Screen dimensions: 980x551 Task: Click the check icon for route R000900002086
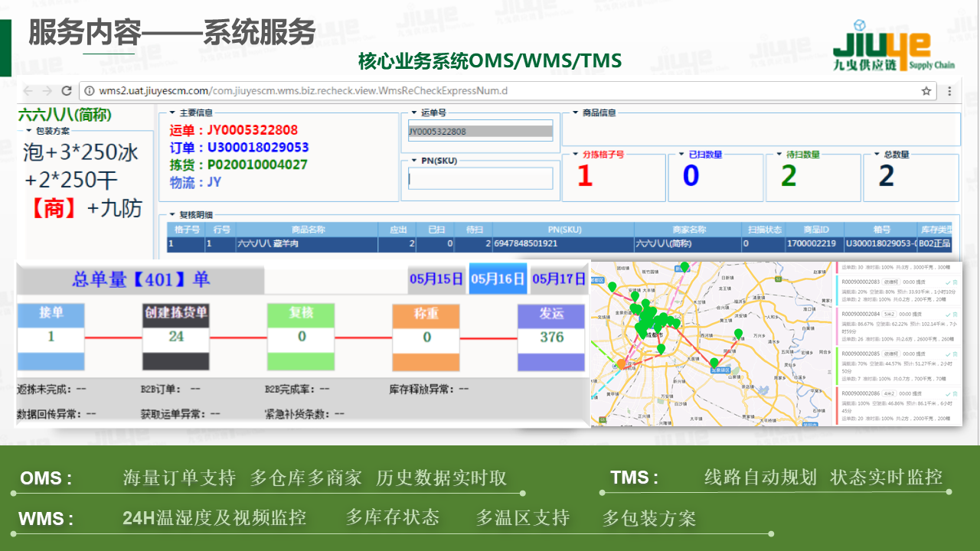(x=948, y=393)
